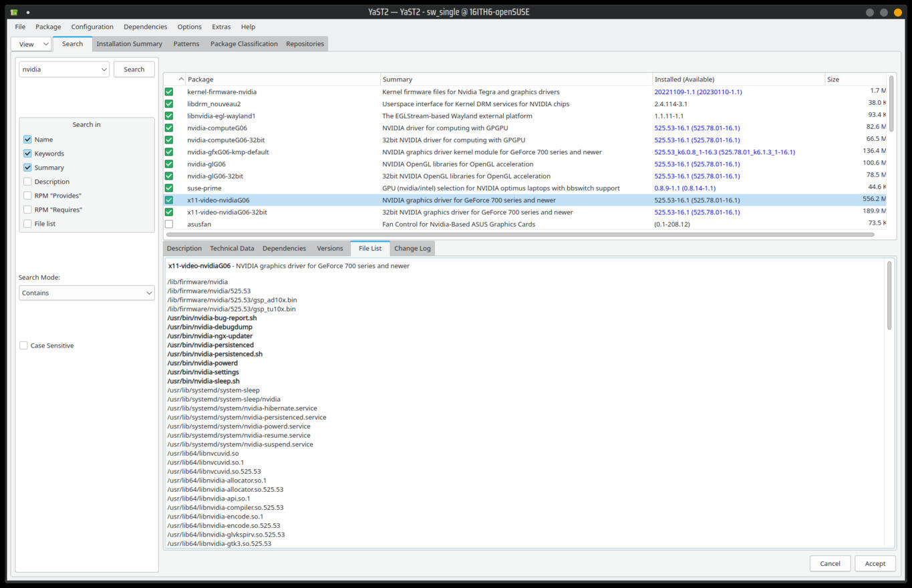Click the Accept button
Image resolution: width=912 pixels, height=588 pixels.
pyautogui.click(x=875, y=563)
